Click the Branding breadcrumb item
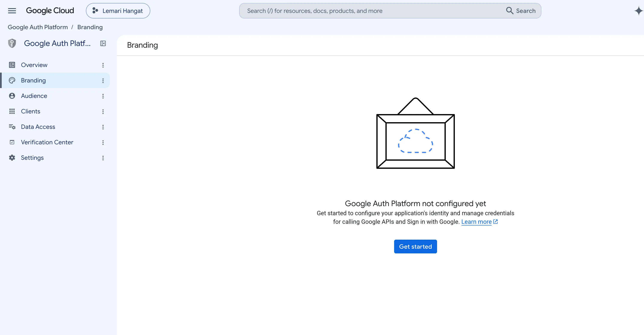 click(90, 27)
